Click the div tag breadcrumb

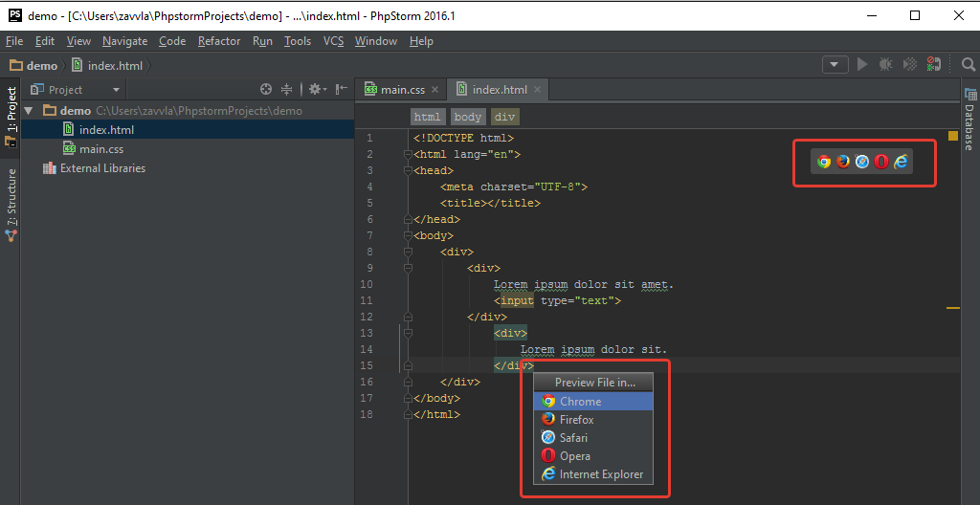pyautogui.click(x=505, y=117)
